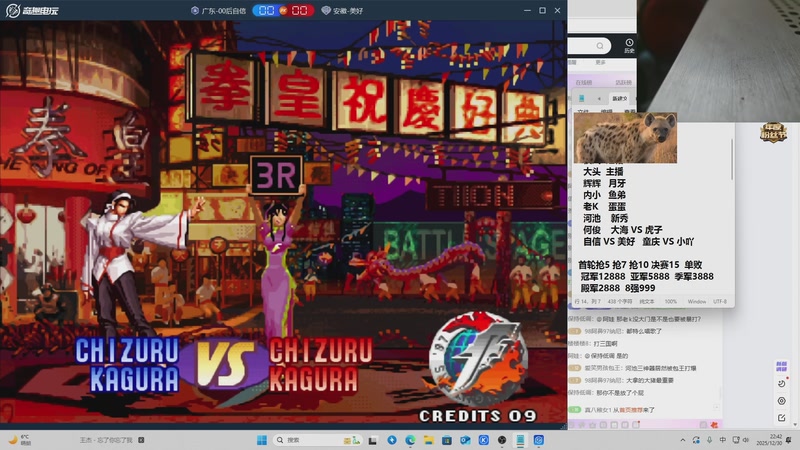Click the shield icon beside 广东-00后自信
The width and height of the screenshot is (800, 450).
click(194, 11)
